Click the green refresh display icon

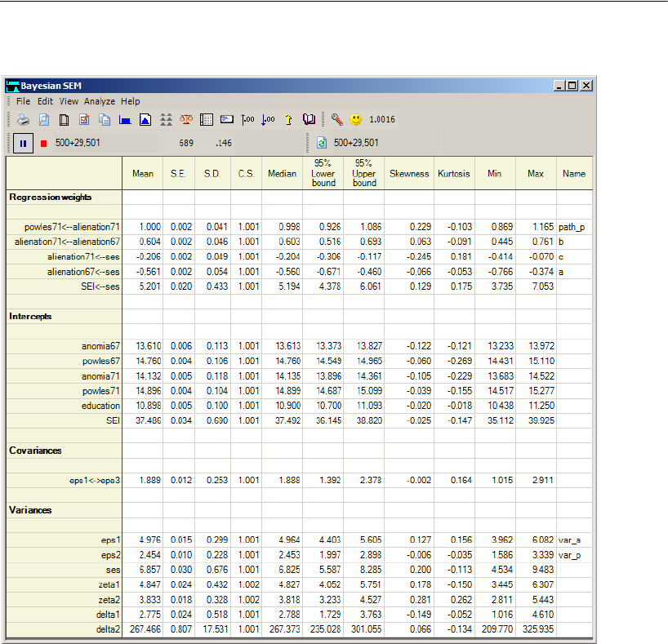coord(321,143)
